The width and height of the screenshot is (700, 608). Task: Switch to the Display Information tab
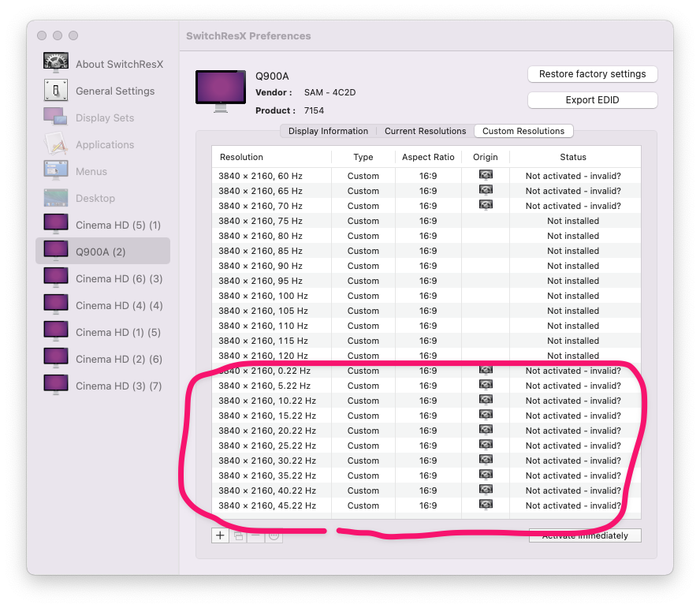coord(328,131)
